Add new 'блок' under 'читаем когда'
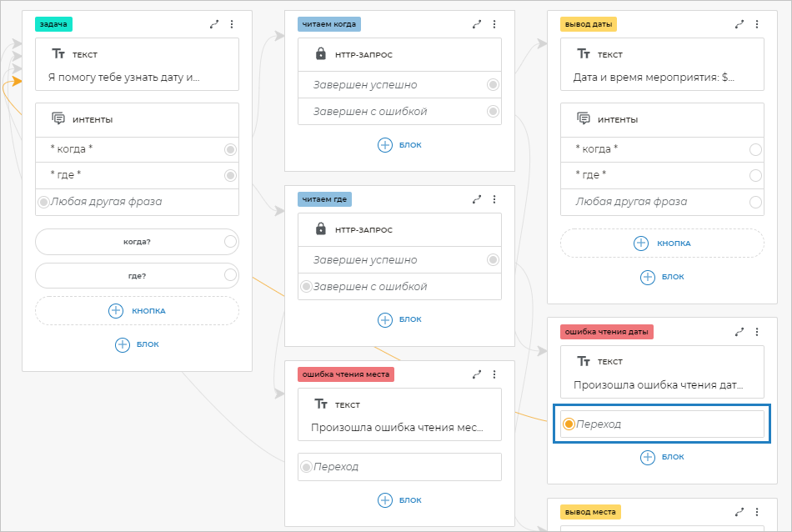792x532 pixels. click(x=400, y=144)
